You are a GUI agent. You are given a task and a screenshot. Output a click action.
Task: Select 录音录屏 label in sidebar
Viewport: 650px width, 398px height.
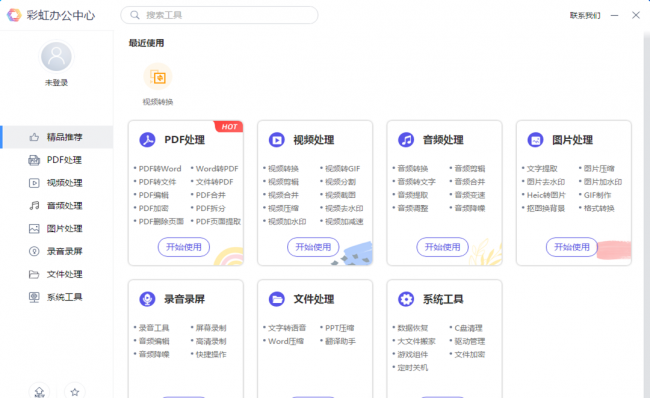64,251
